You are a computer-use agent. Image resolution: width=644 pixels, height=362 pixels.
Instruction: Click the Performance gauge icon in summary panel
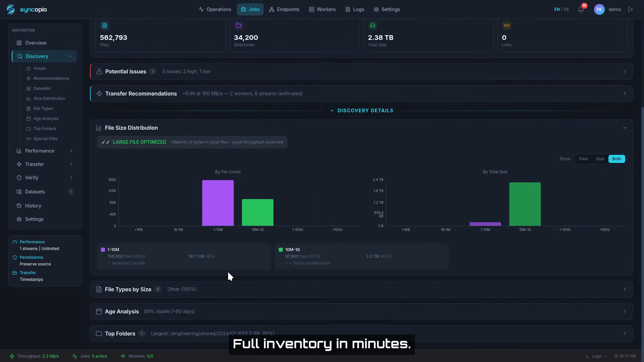[x=15, y=242]
